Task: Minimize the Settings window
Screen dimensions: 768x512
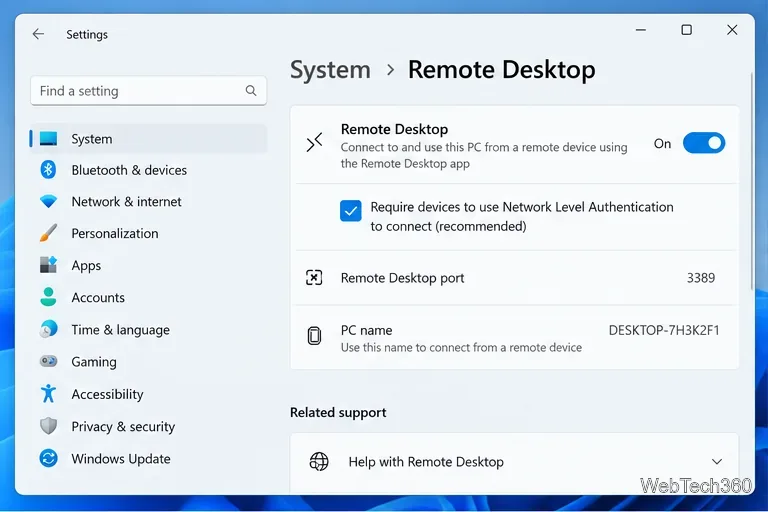Action: tap(641, 30)
